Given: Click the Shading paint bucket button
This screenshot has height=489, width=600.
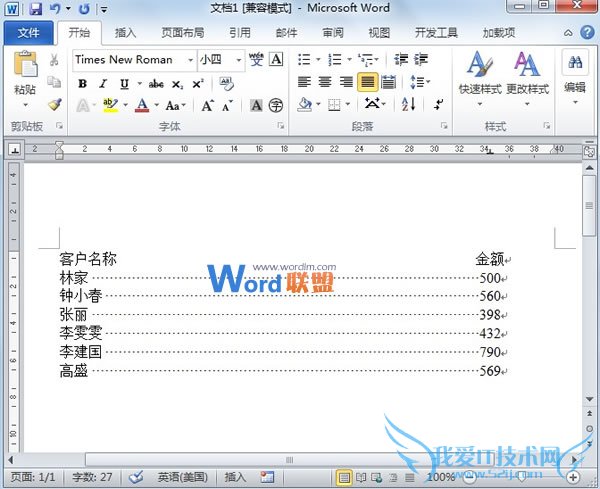Looking at the screenshot, I should (x=305, y=104).
